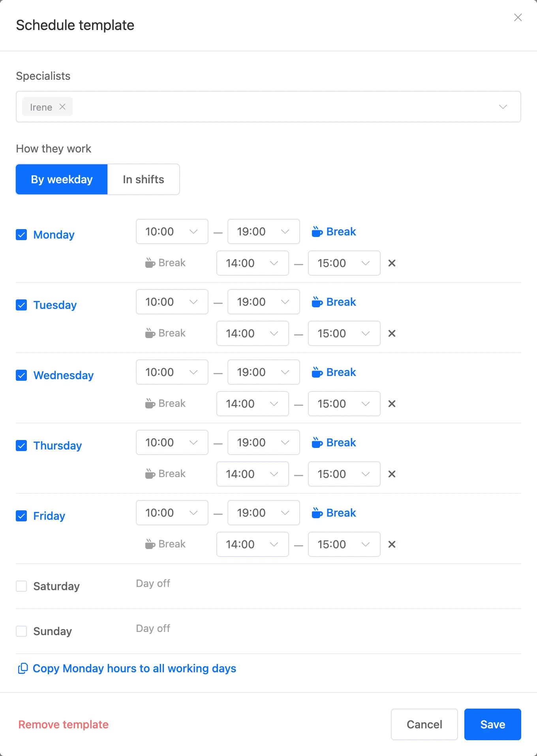Image resolution: width=537 pixels, height=756 pixels.
Task: Uncheck the Friday checkbox
Action: [x=21, y=516]
